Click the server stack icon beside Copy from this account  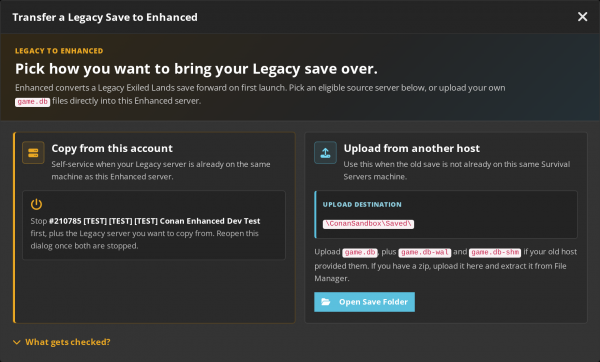pos(33,153)
